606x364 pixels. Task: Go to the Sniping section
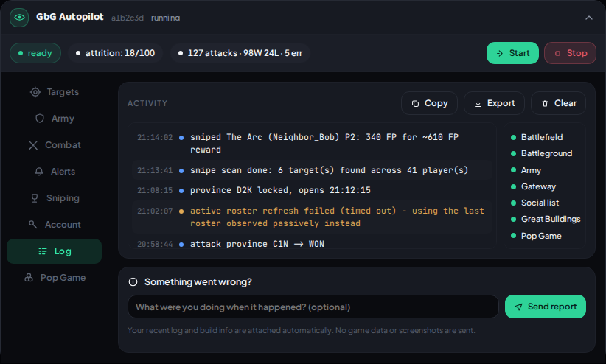[54, 198]
